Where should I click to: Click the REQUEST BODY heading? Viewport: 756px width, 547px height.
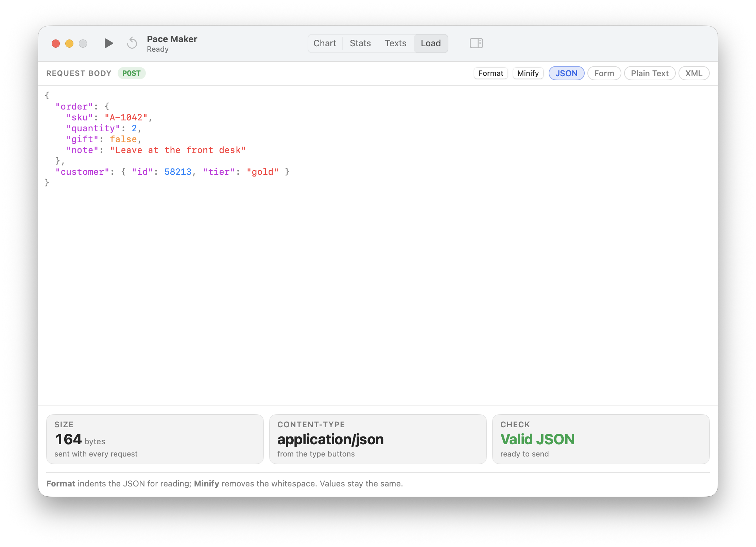[79, 73]
